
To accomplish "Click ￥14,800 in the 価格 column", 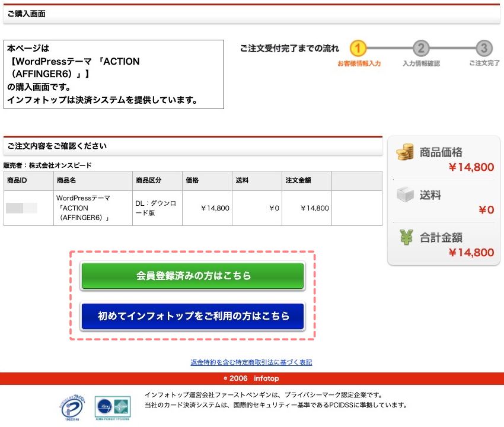I will coord(215,208).
